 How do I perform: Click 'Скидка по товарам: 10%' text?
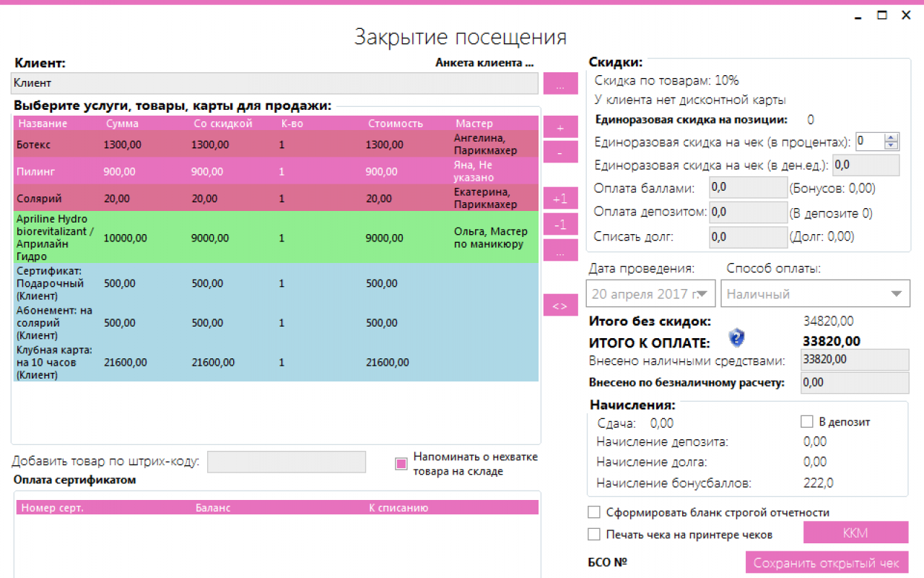point(666,80)
